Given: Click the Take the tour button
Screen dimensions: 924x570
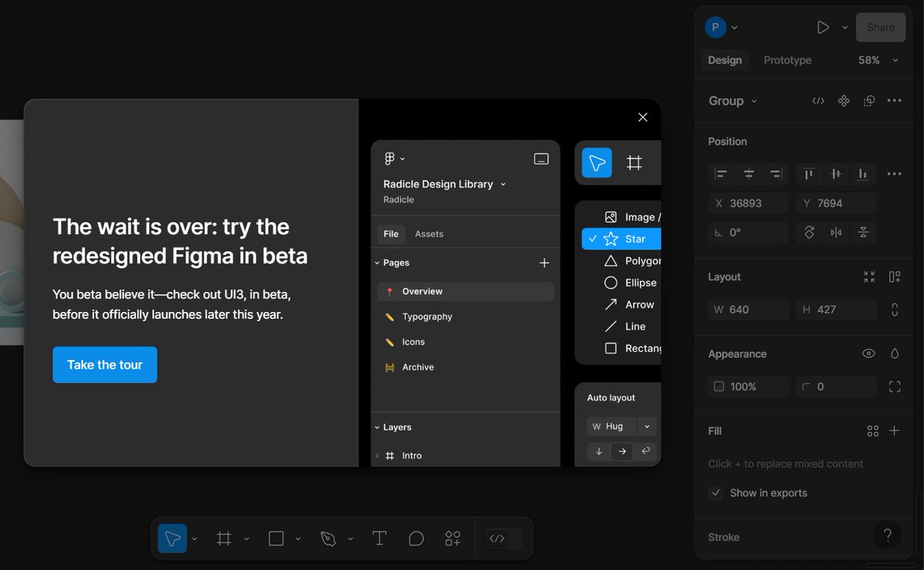Looking at the screenshot, I should pyautogui.click(x=105, y=364).
